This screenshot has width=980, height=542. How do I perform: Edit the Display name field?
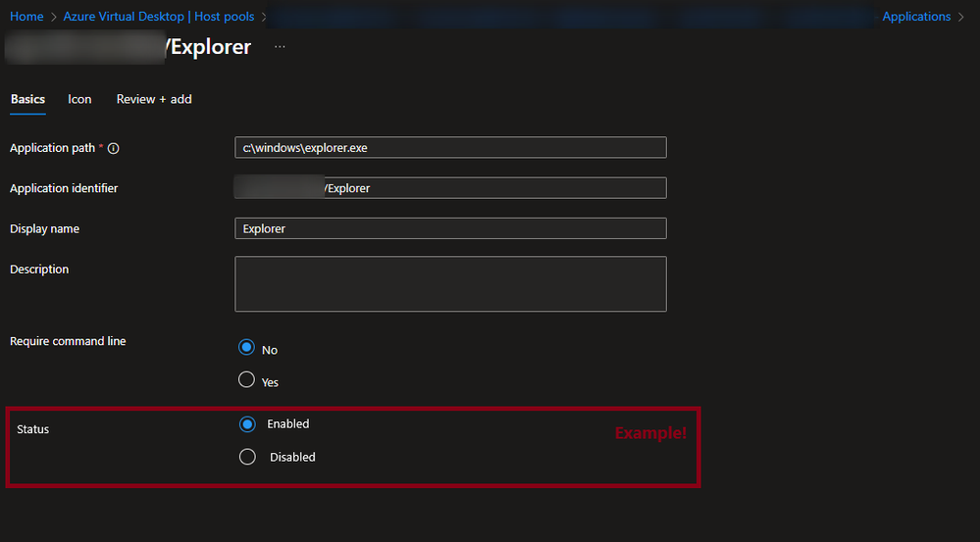[450, 228]
